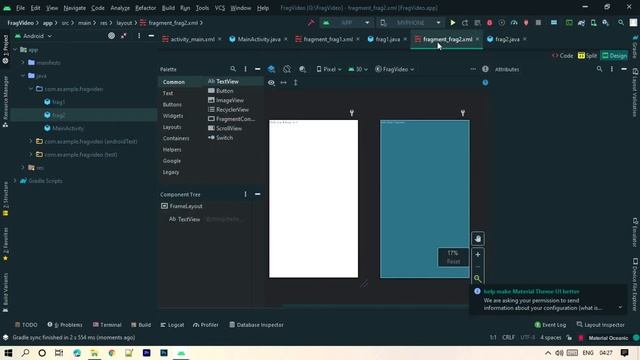Expand the notification with the chevron arrow
Viewport: 640px width, 360px height.
click(x=620, y=307)
